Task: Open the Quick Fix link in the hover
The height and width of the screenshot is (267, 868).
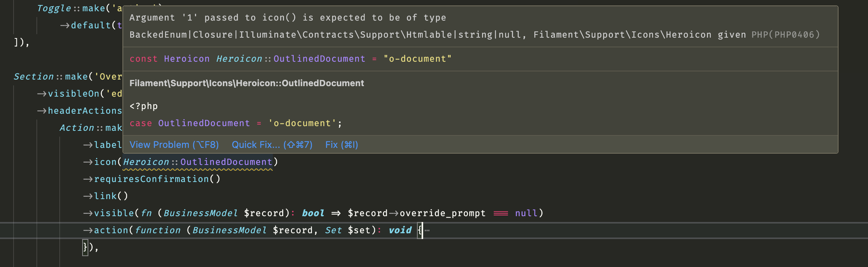Action: point(272,145)
